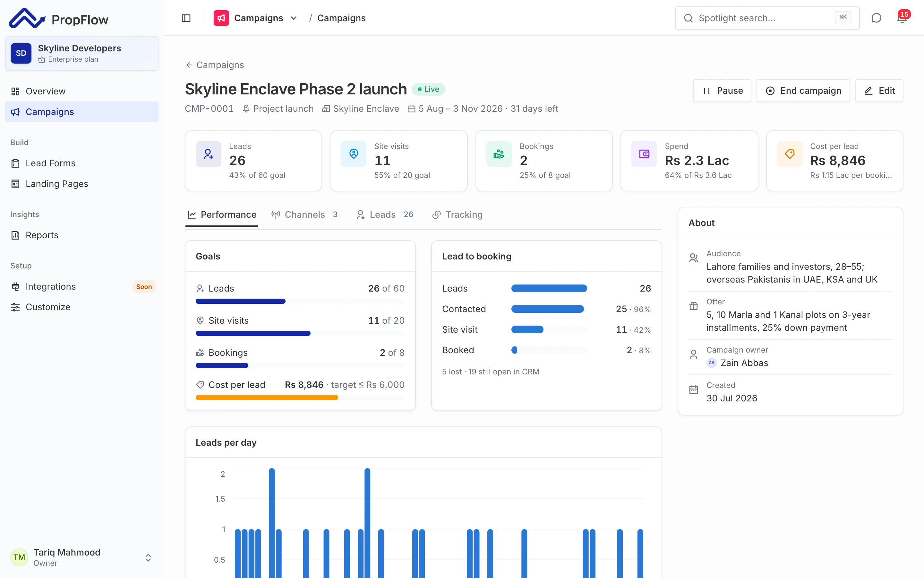The height and width of the screenshot is (578, 924).
Task: Click the Leads stat card icon
Action: click(209, 154)
